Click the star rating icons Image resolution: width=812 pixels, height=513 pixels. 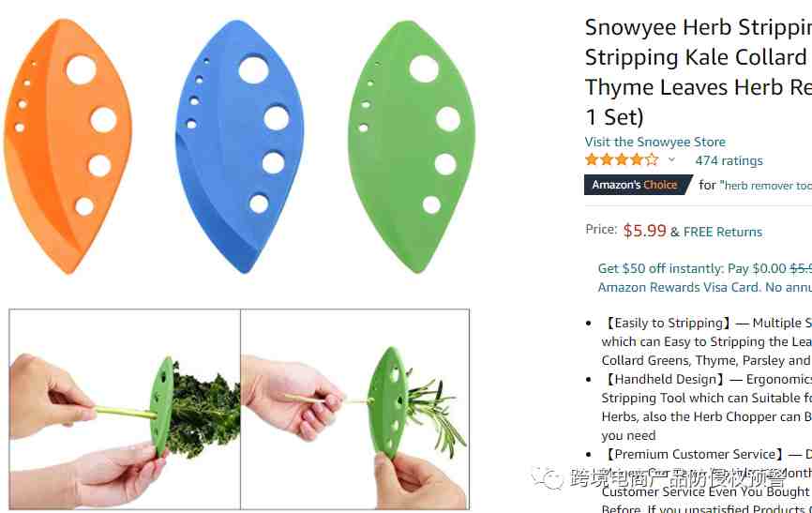(x=622, y=159)
